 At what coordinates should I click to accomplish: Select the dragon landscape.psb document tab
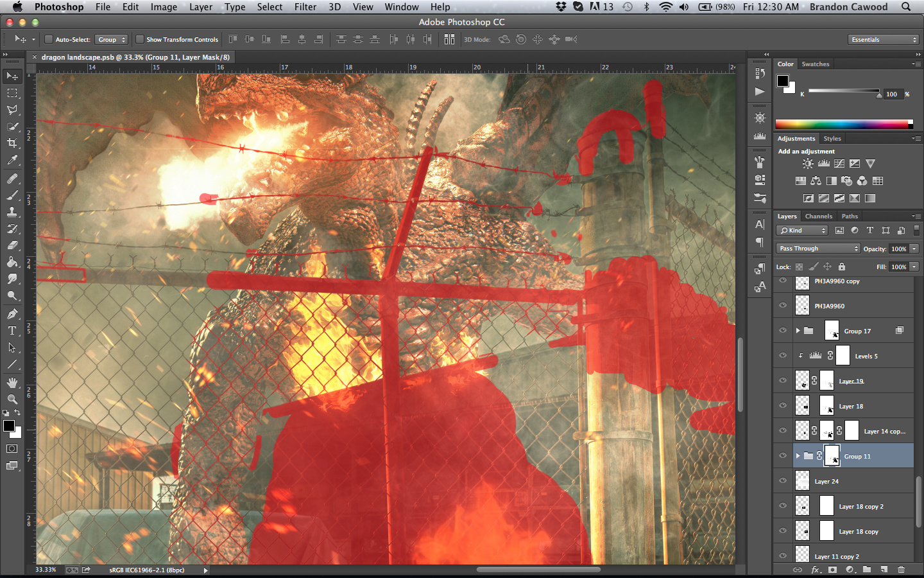click(135, 57)
